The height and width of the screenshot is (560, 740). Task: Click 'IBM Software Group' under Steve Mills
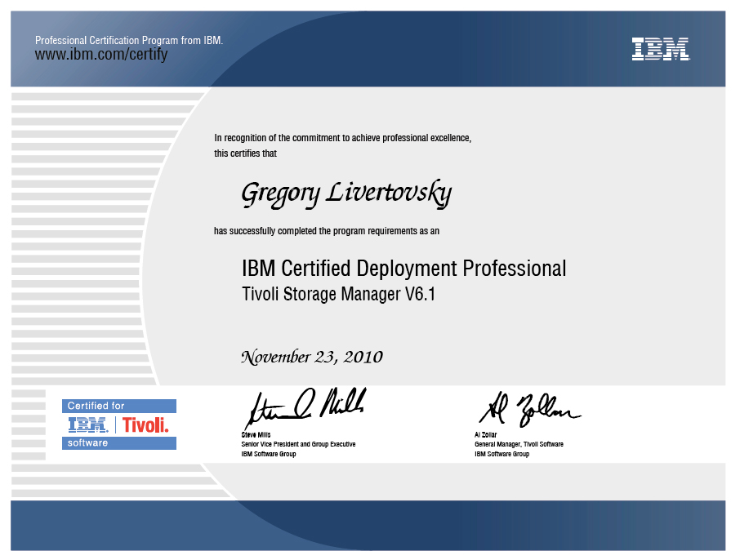pos(269,454)
